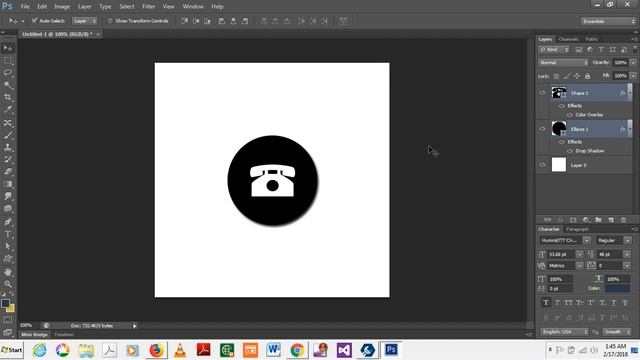This screenshot has width=640, height=360.
Task: Switch to the Channels tab
Action: pos(568,39)
